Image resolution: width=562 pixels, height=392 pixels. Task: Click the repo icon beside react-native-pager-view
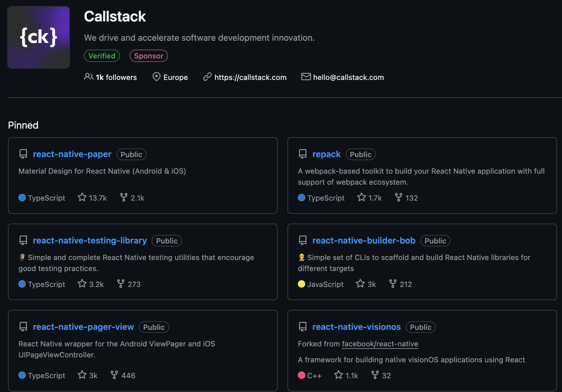pyautogui.click(x=23, y=327)
